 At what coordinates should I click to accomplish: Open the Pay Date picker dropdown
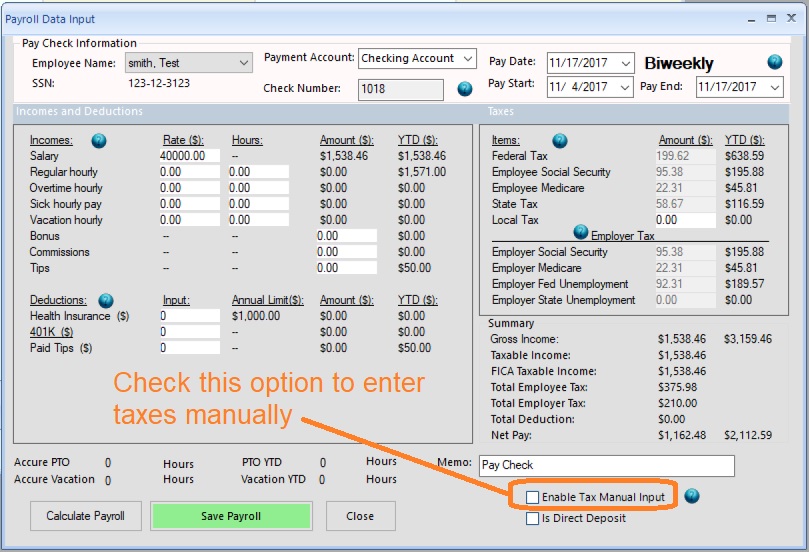pyautogui.click(x=625, y=63)
